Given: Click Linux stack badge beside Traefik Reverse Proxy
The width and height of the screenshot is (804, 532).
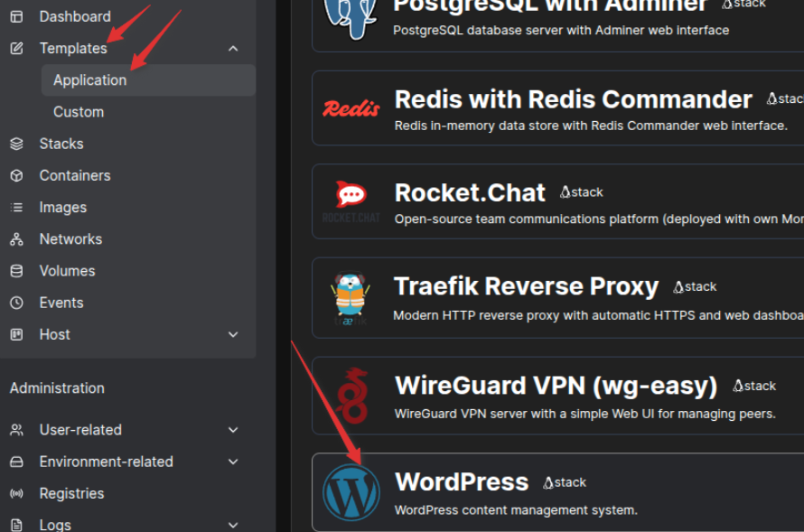Looking at the screenshot, I should [695, 286].
